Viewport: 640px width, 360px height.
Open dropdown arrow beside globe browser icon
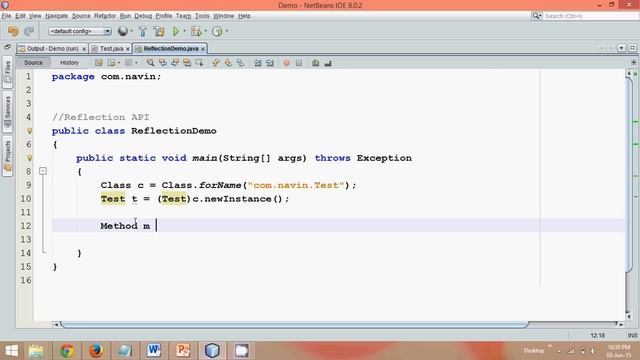coord(131,31)
